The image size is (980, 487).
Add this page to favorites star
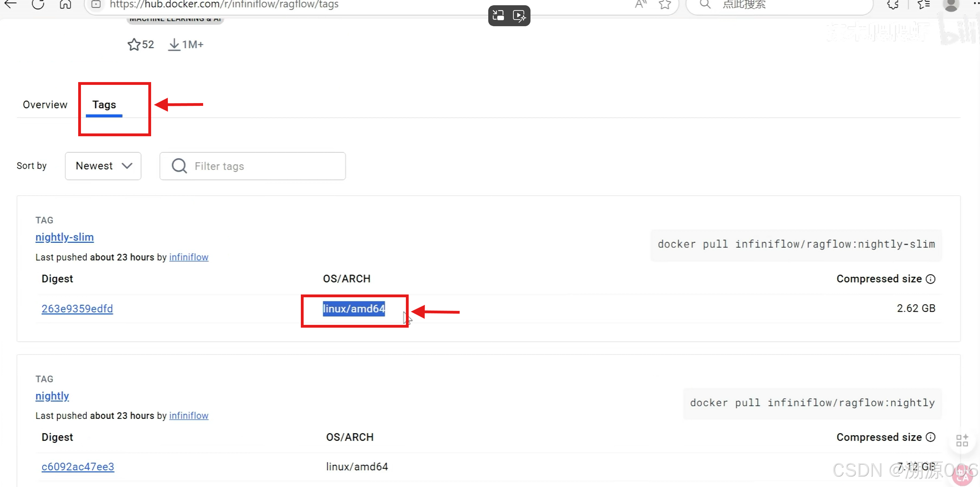(665, 4)
